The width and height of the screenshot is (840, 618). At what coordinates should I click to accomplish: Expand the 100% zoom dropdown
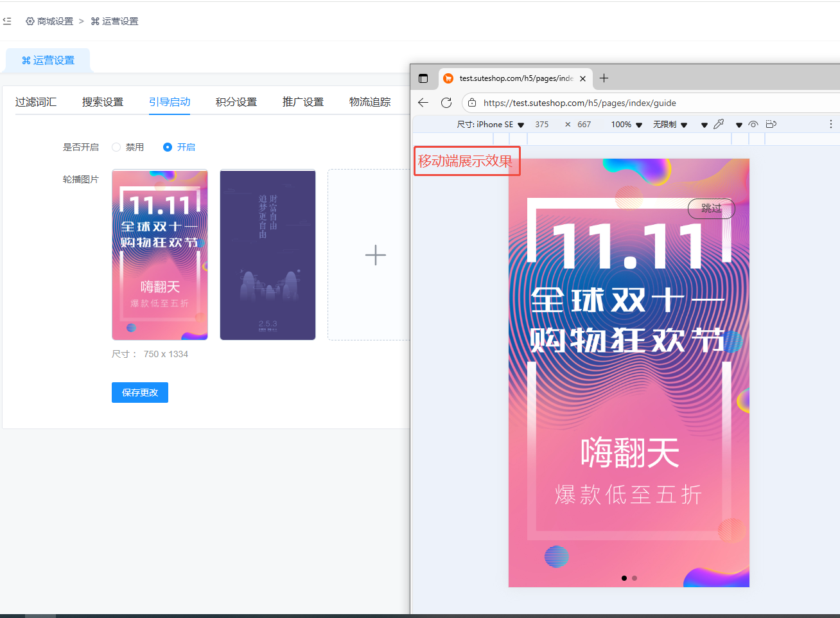point(626,125)
